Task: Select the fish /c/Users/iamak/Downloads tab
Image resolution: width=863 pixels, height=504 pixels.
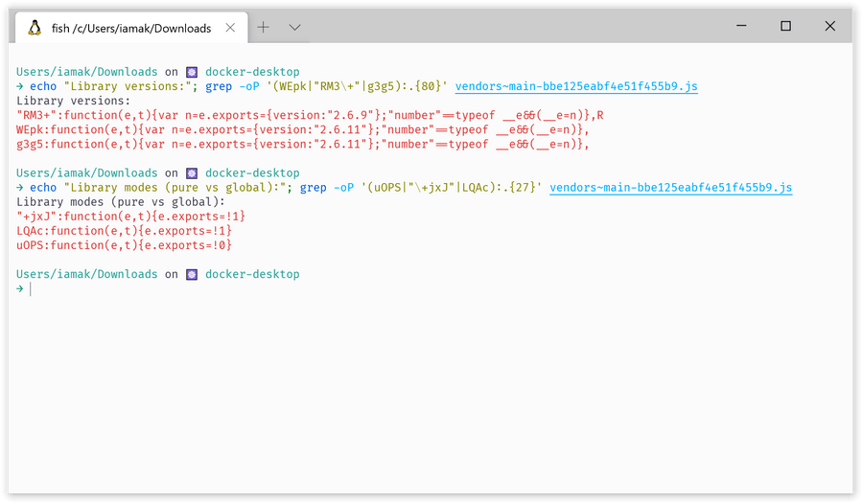Action: (131, 28)
